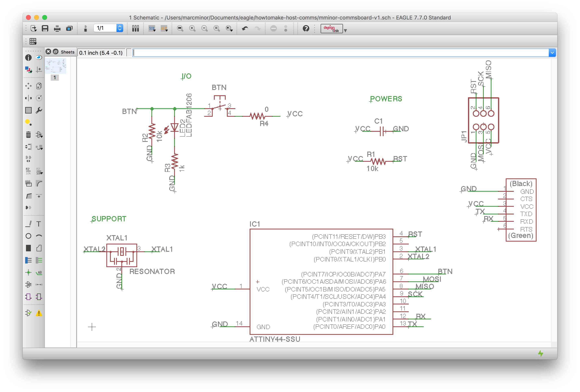The height and width of the screenshot is (392, 580).
Task: Redraw the view with the equals magnifier
Action: point(217,28)
